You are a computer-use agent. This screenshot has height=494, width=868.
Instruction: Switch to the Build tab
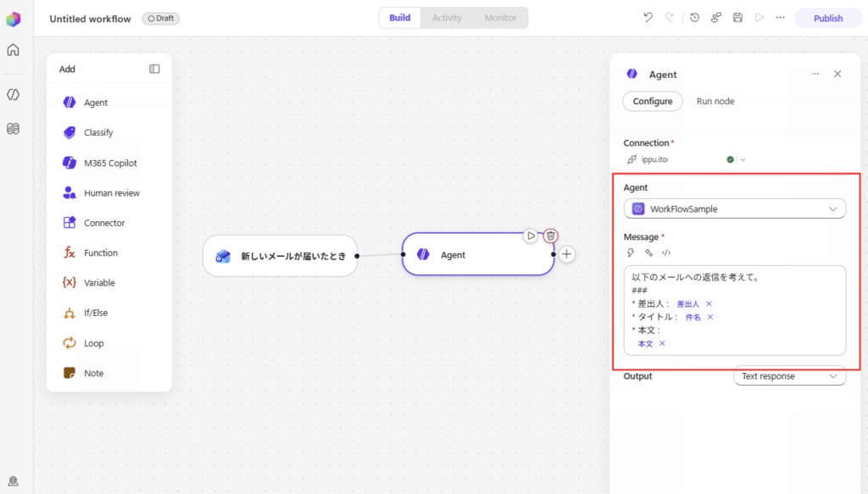(400, 18)
